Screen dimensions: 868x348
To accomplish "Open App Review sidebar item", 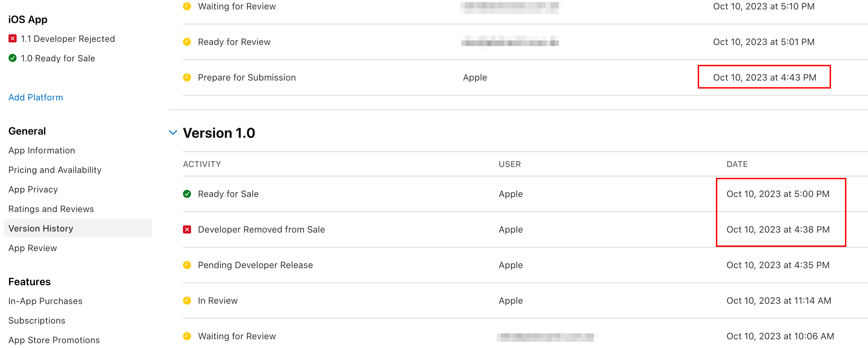I will pyautogui.click(x=33, y=248).
